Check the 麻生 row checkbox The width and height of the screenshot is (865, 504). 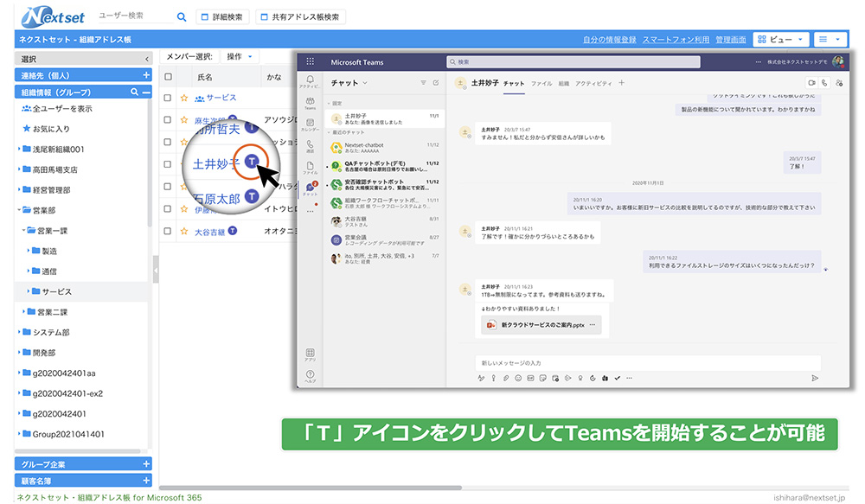pyautogui.click(x=168, y=119)
